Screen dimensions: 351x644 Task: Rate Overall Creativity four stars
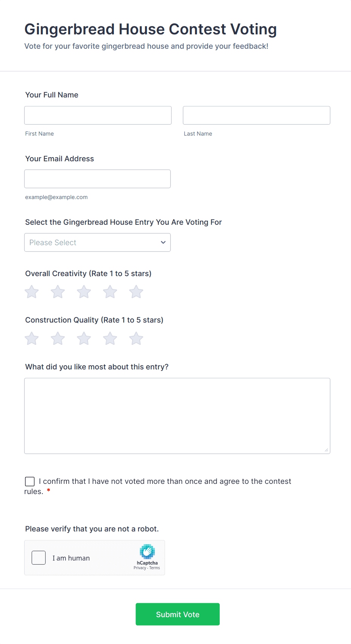[110, 292]
